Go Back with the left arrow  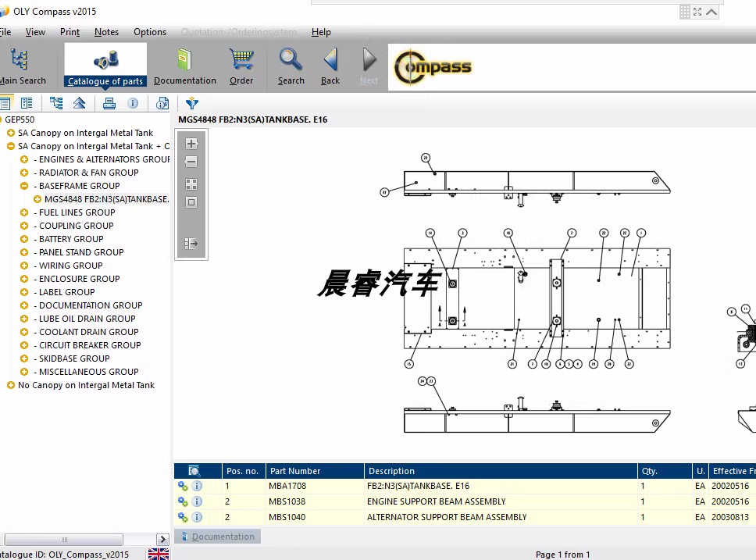point(330,59)
